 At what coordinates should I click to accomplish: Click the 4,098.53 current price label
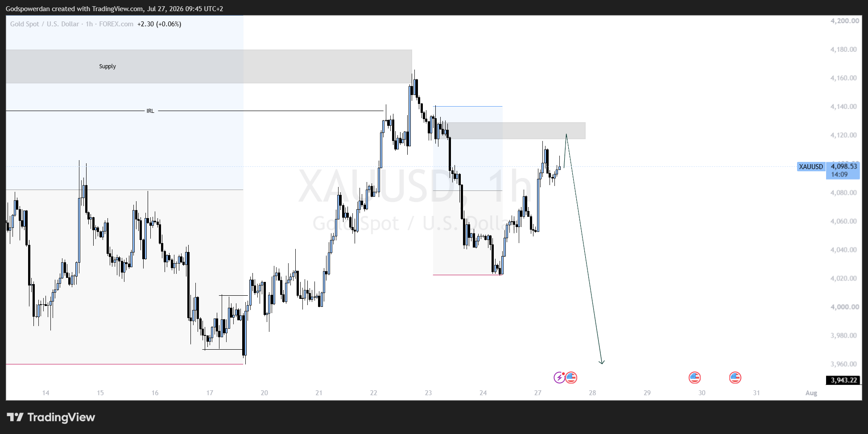843,166
